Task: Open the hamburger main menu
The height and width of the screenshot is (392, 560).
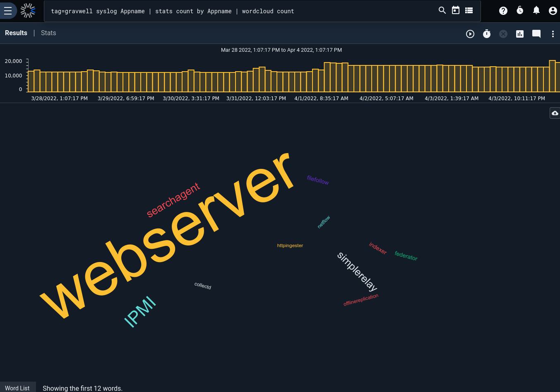Action: coord(8,11)
